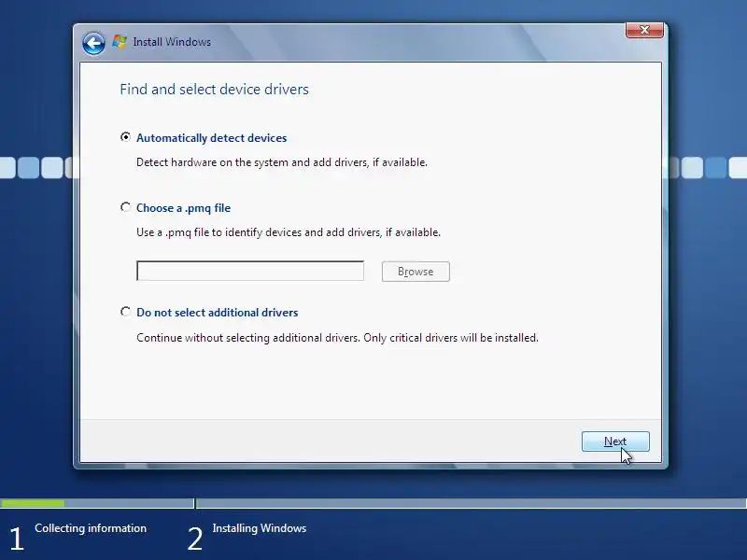The width and height of the screenshot is (747, 560).
Task: Click the Find and select device drivers heading
Action: (215, 90)
